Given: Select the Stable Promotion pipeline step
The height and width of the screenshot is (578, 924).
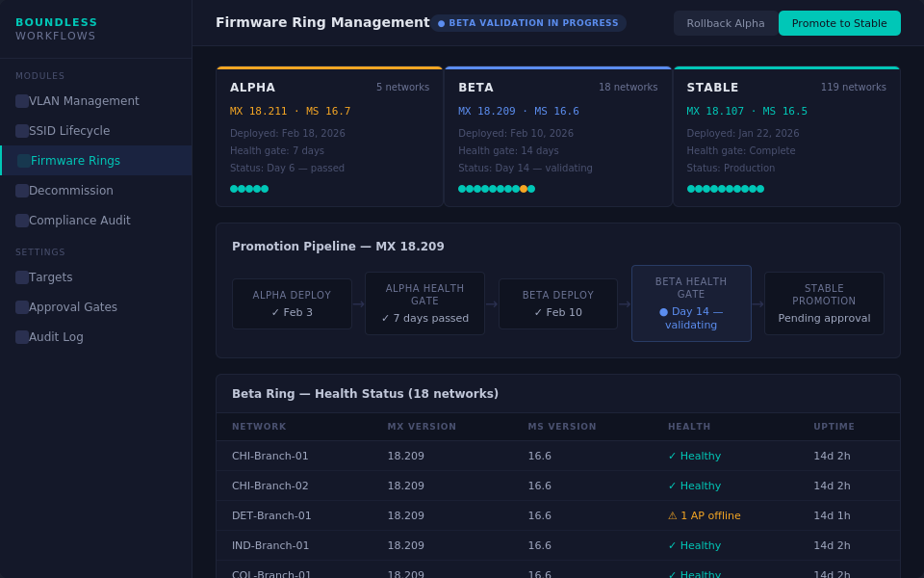Looking at the screenshot, I should point(824,303).
